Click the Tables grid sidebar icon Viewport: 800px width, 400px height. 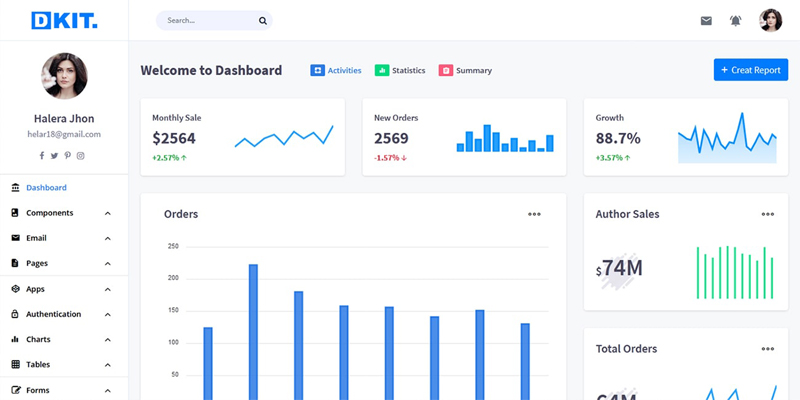[15, 364]
